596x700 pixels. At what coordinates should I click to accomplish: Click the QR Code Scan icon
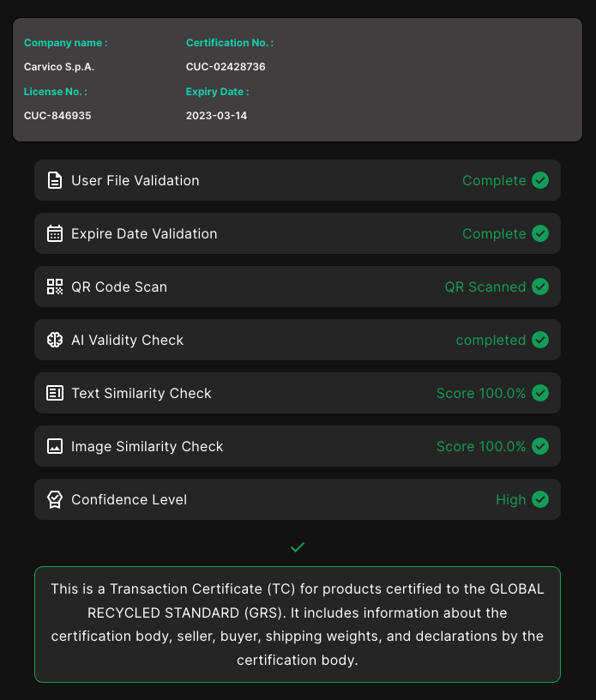tap(55, 287)
